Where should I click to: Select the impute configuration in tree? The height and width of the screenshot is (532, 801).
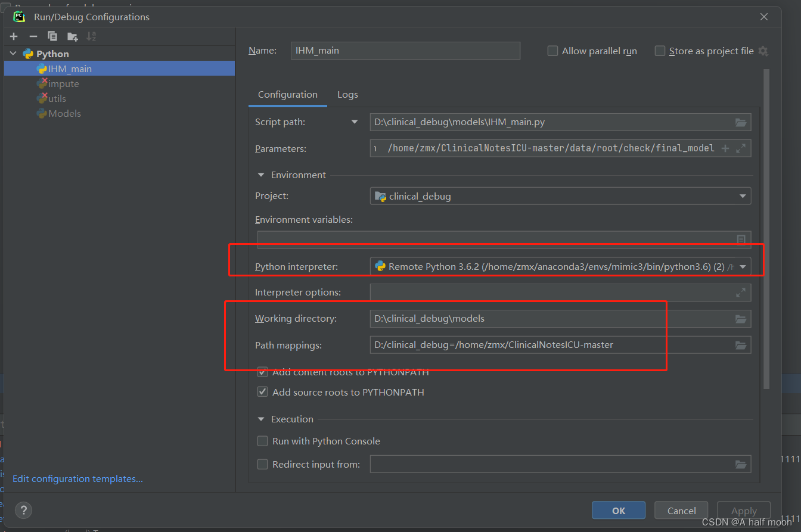(x=64, y=84)
